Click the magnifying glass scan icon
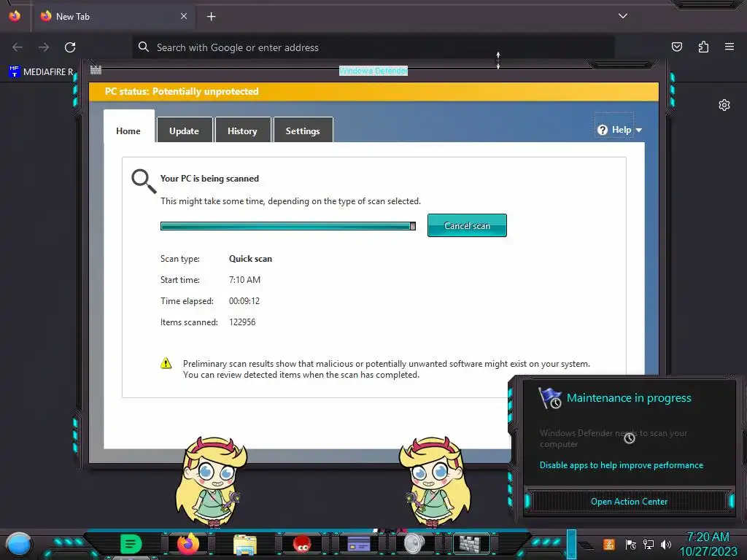The height and width of the screenshot is (560, 747). pyautogui.click(x=144, y=181)
